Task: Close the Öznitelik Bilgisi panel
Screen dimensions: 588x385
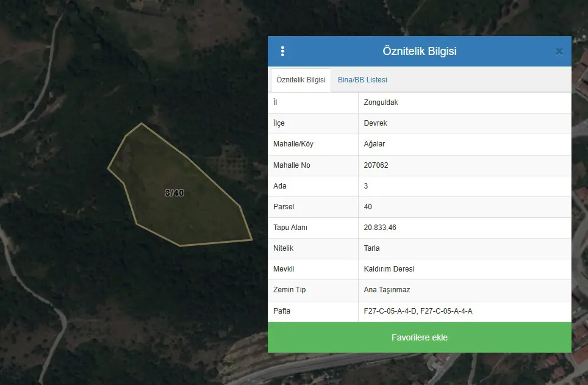Action: click(x=559, y=51)
